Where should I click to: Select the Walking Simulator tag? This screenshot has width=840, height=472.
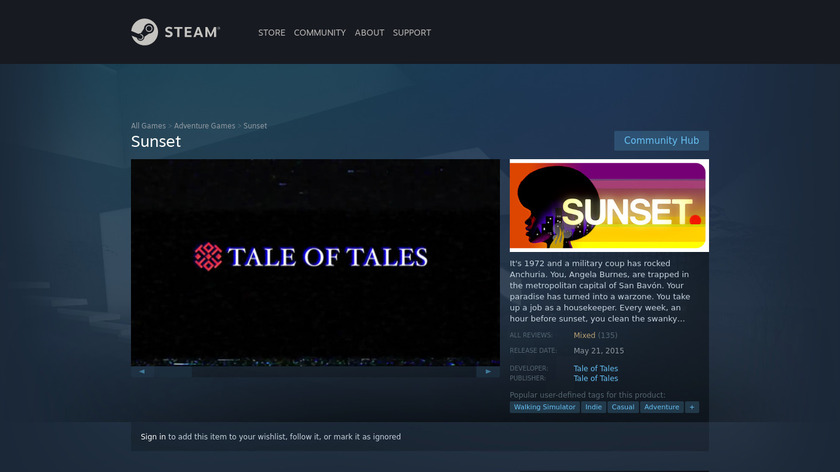[x=544, y=407]
